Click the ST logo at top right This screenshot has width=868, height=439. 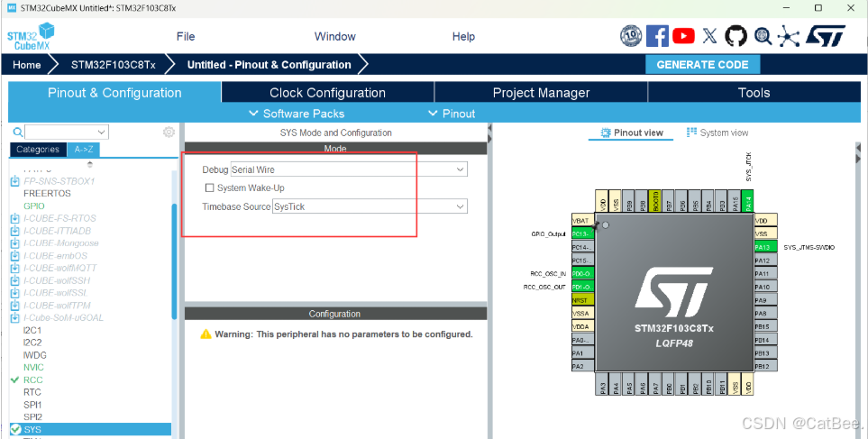[826, 36]
